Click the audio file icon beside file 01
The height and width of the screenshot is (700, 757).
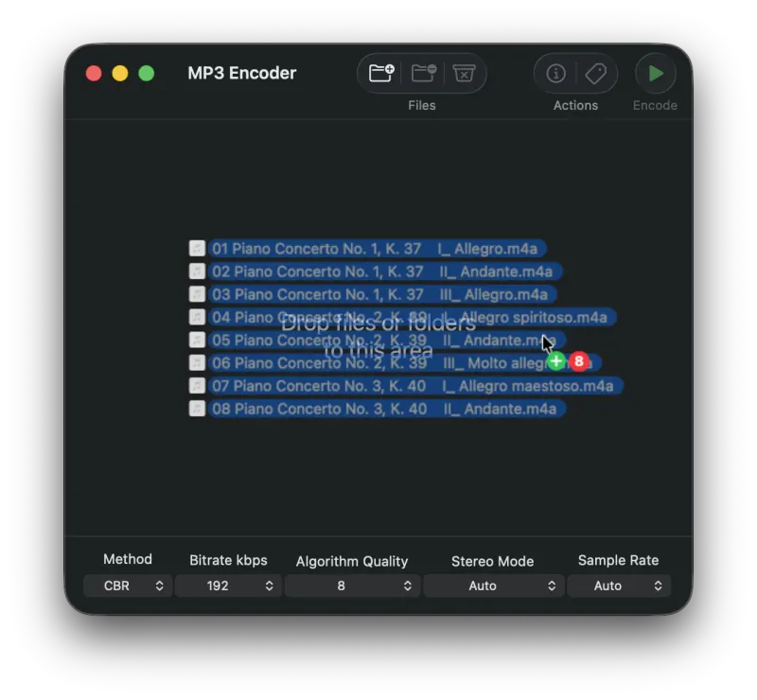(x=197, y=248)
